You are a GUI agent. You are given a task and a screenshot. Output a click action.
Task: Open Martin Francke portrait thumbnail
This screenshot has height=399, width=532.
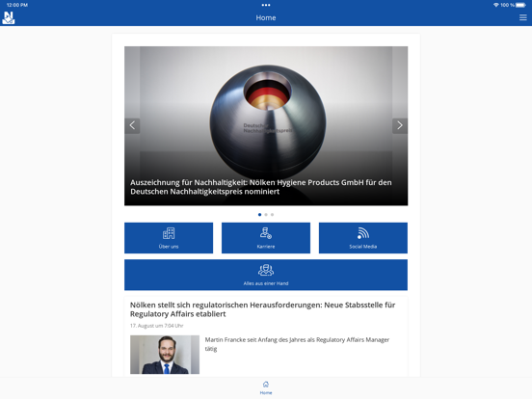tap(165, 355)
